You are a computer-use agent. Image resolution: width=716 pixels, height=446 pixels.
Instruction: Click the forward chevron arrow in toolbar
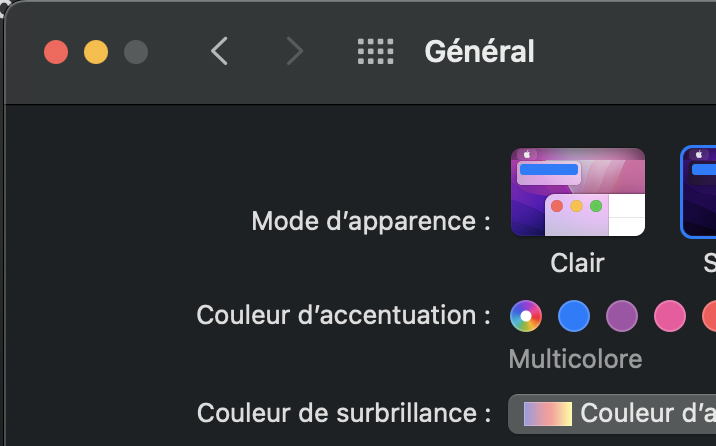(295, 51)
